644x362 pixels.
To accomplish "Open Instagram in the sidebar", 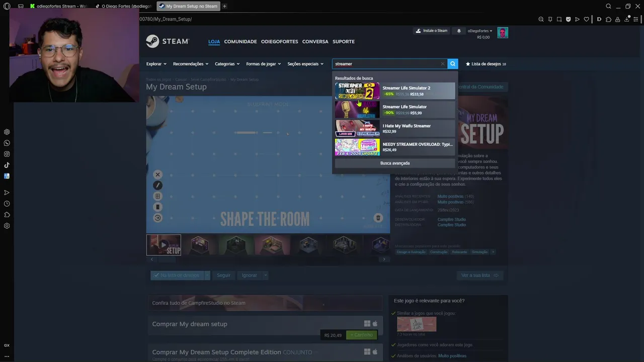I will coord(7,154).
